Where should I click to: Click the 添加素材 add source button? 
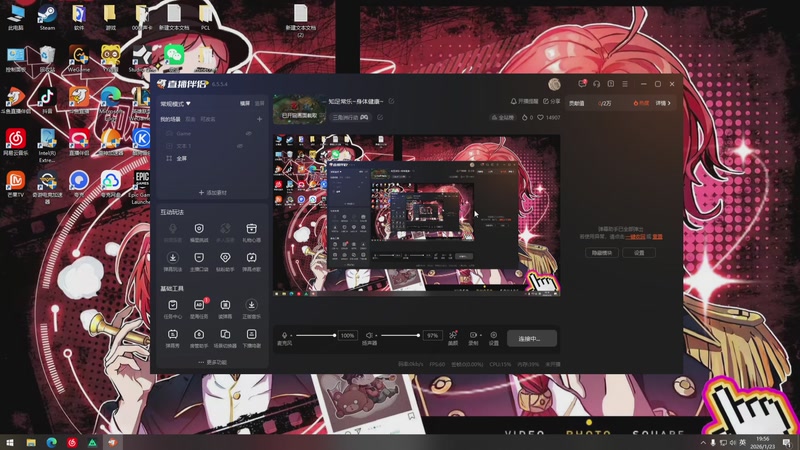[213, 193]
